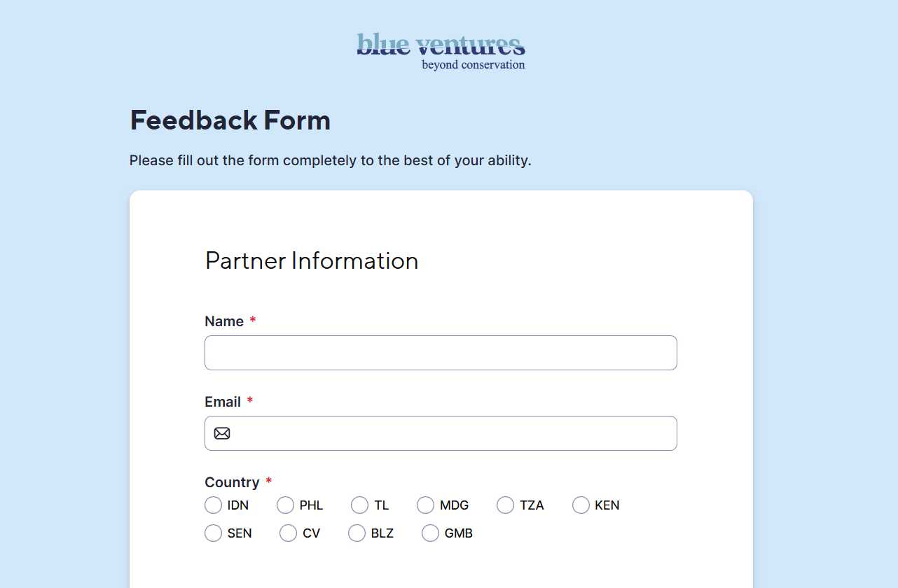Select PHL country radio button

(x=285, y=505)
